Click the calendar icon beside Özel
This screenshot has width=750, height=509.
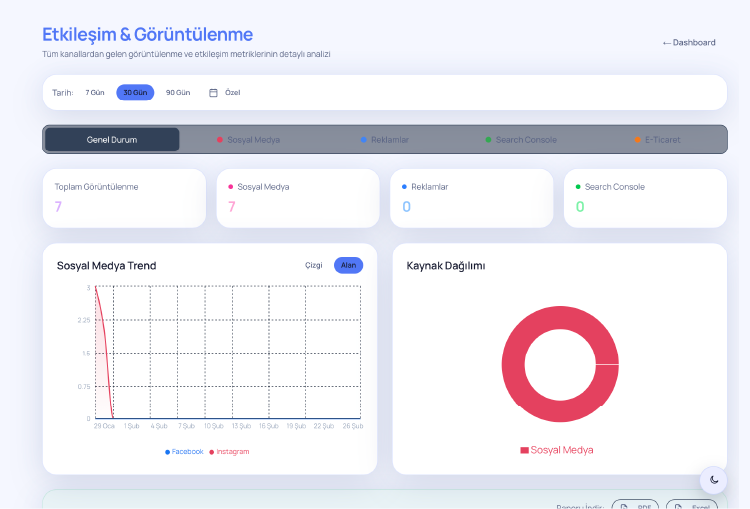click(213, 93)
